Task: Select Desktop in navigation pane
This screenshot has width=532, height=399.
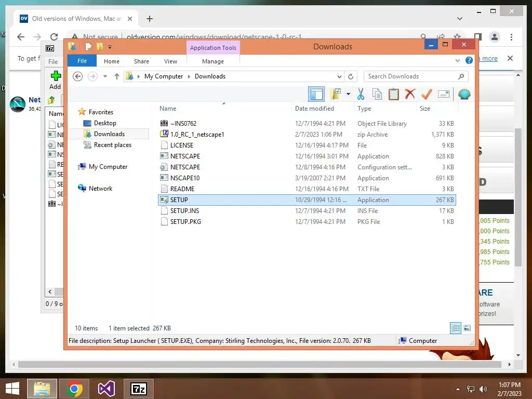Action: tap(105, 123)
